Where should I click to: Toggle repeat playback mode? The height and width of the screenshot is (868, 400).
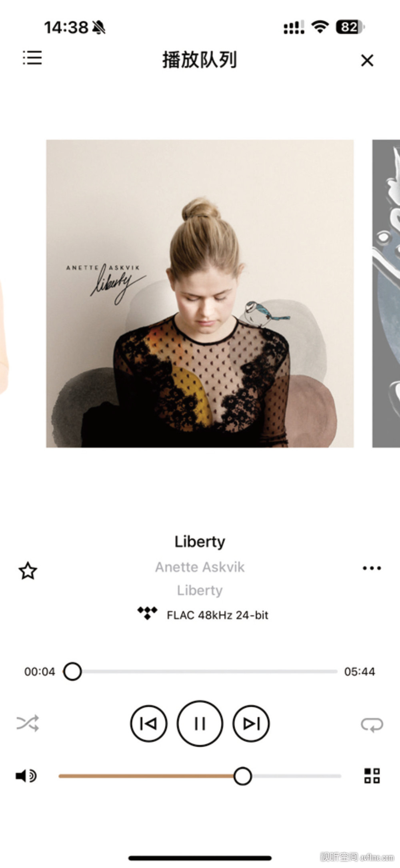372,724
